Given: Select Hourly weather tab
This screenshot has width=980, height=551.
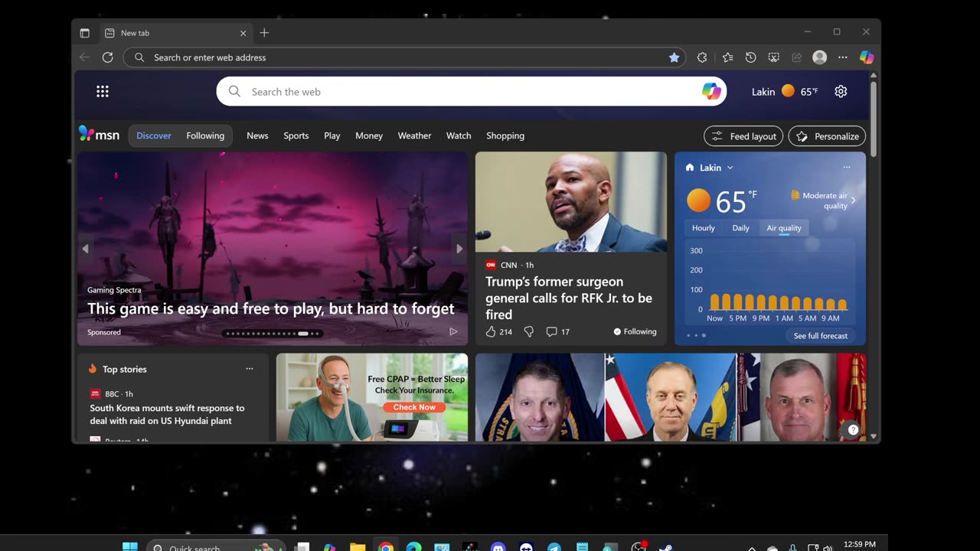Looking at the screenshot, I should [703, 228].
